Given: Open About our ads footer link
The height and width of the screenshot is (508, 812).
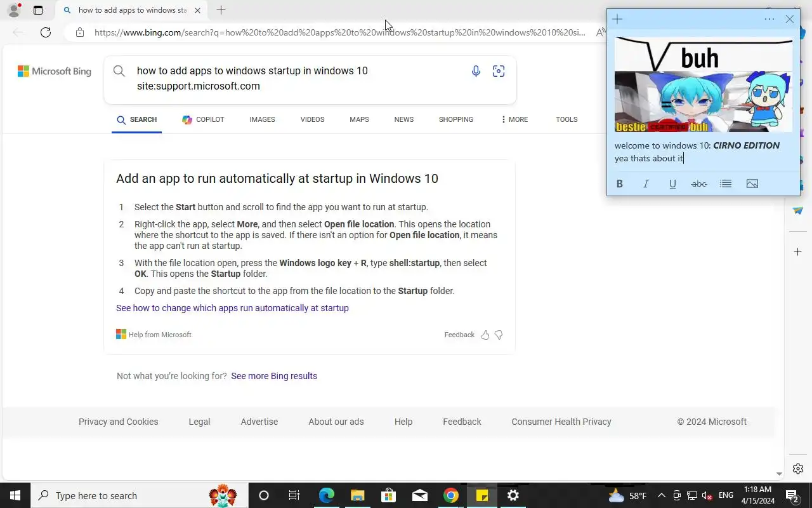Looking at the screenshot, I should (336, 422).
